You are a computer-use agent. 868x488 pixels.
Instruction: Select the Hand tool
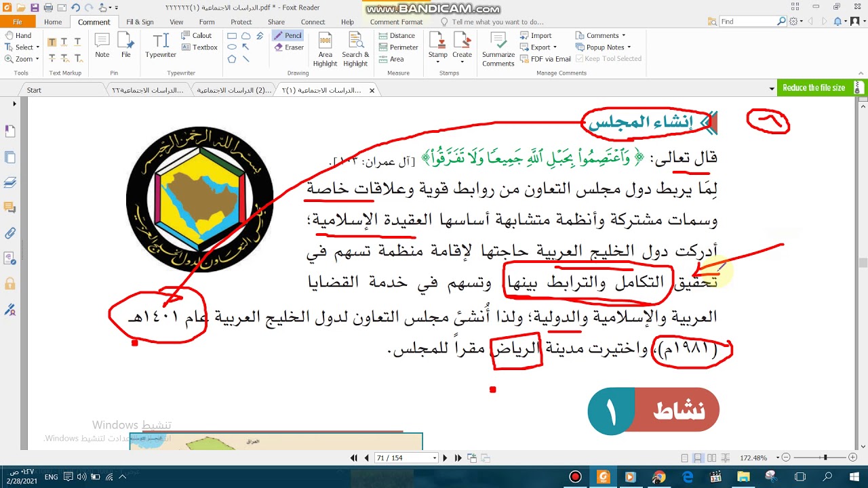[x=18, y=35]
